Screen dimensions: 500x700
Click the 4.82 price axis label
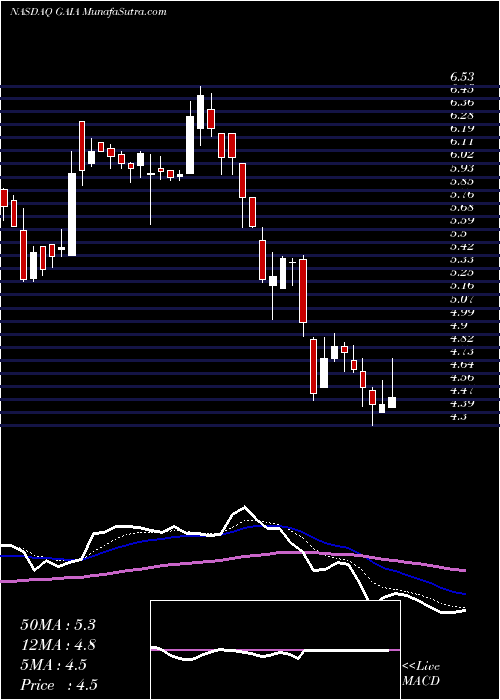click(462, 338)
